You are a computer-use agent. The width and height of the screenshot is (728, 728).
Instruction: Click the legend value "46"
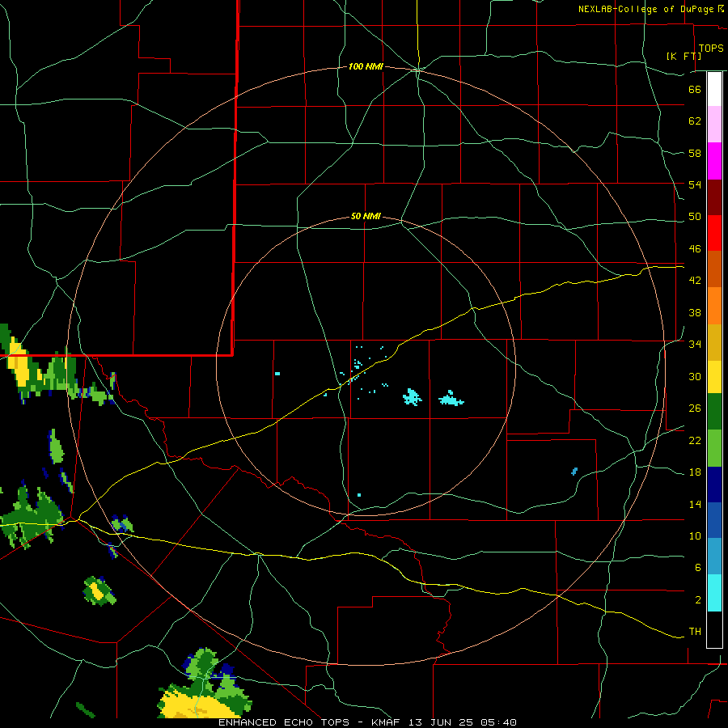[695, 249]
